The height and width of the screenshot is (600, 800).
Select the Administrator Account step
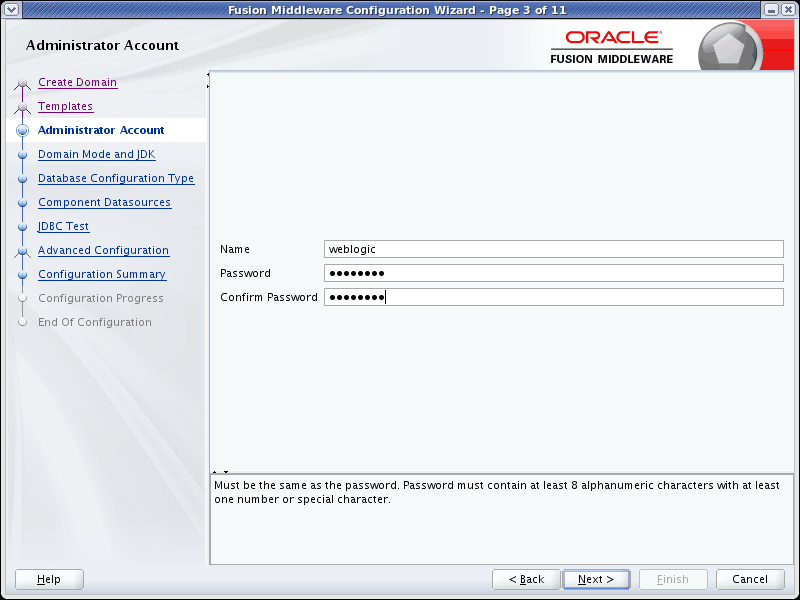coord(101,130)
